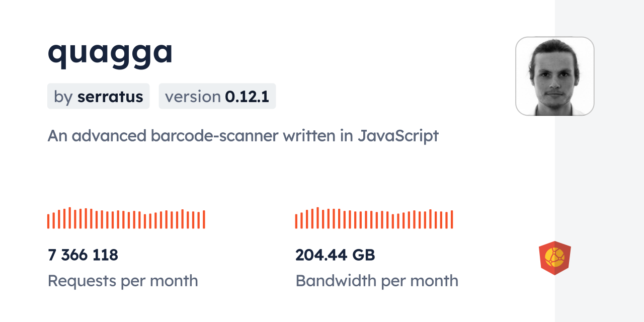The width and height of the screenshot is (644, 322).
Task: Click the word 'advanced' in the description
Action: [109, 136]
